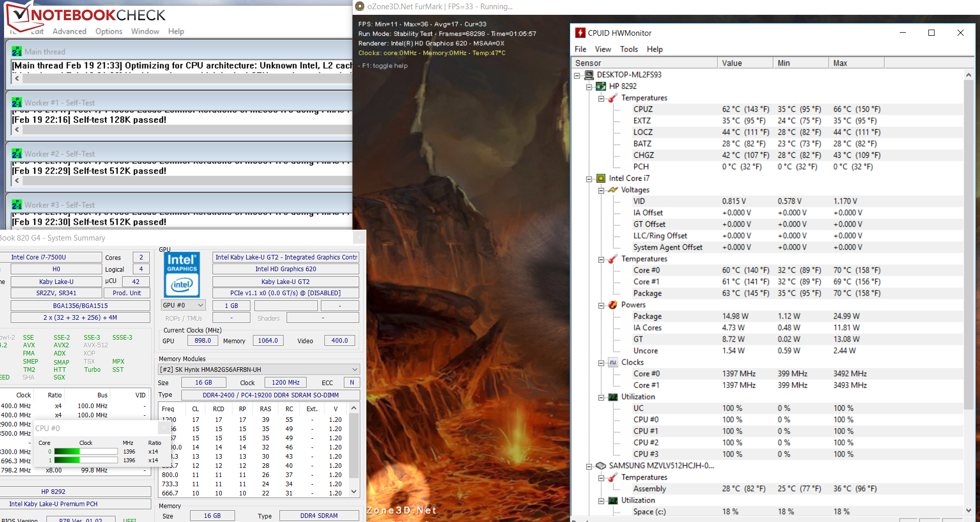This screenshot has height=522, width=980.
Task: Collapse the HP 8292 node
Action: pos(589,87)
